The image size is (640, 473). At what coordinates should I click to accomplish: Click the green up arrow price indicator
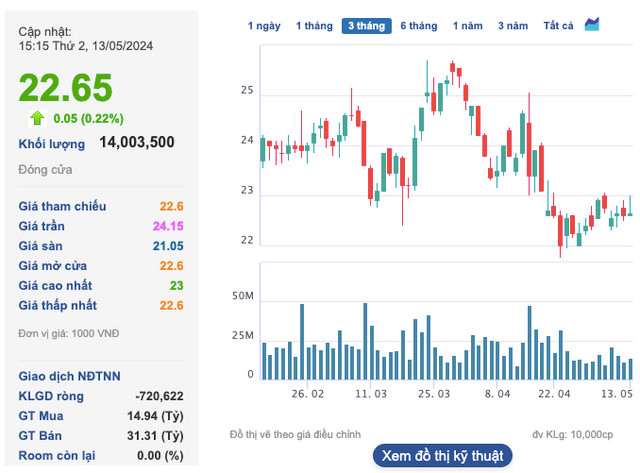coord(37,118)
